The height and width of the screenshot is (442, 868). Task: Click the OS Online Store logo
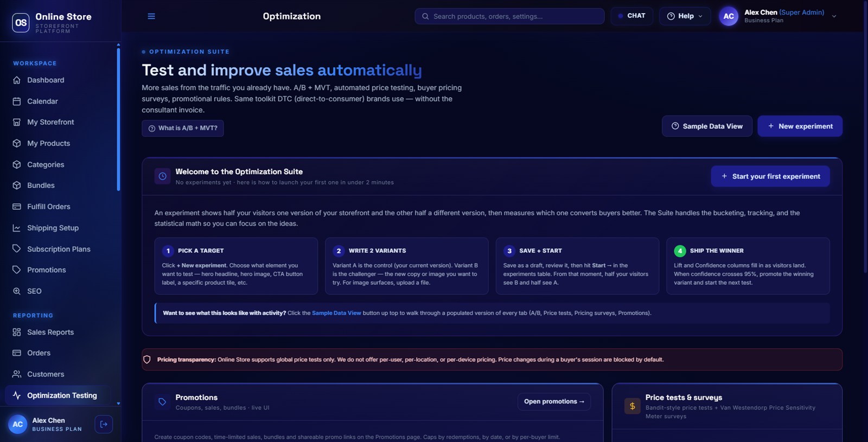[x=21, y=22]
